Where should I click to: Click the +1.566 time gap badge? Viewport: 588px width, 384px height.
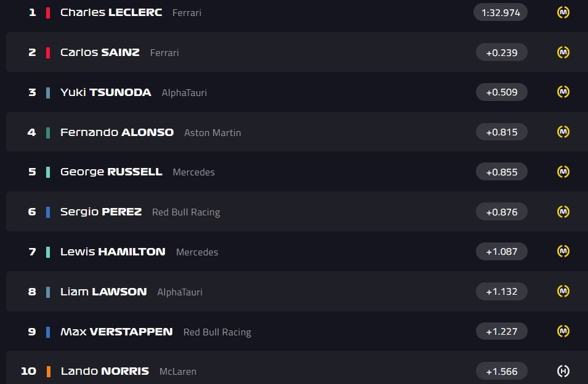point(501,371)
